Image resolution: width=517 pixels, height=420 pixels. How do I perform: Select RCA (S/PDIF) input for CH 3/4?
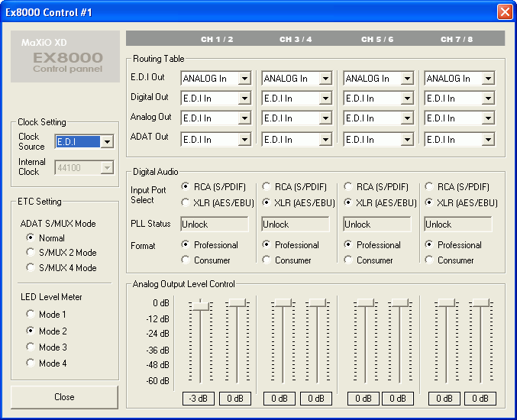[x=267, y=186]
